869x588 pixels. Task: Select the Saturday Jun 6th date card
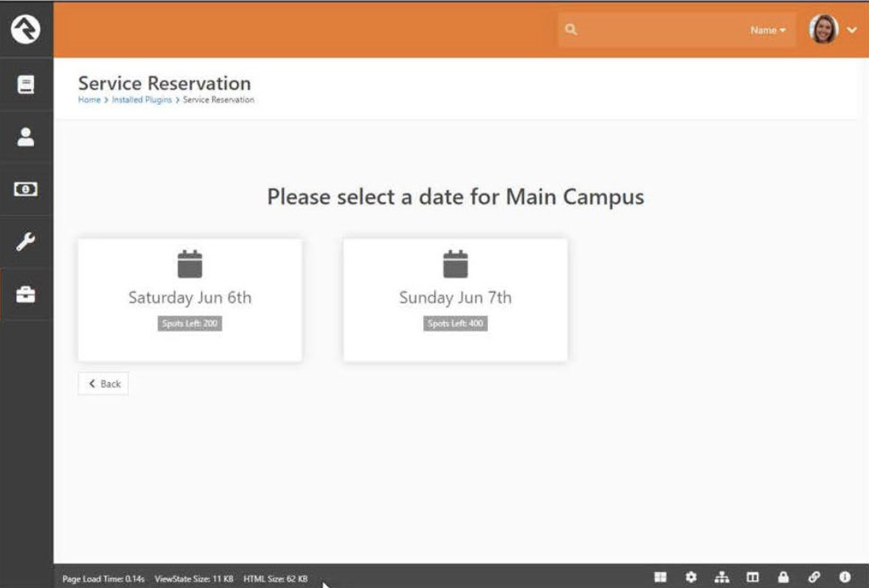coord(189,300)
